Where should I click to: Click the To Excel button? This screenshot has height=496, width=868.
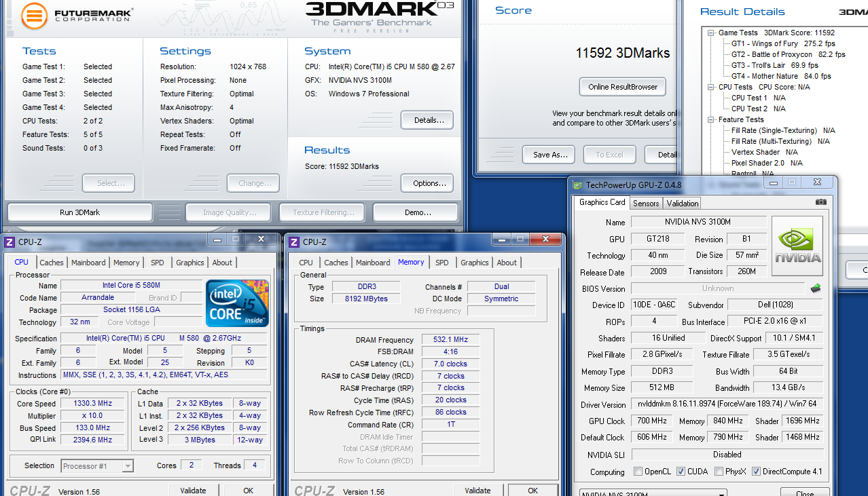click(x=610, y=155)
